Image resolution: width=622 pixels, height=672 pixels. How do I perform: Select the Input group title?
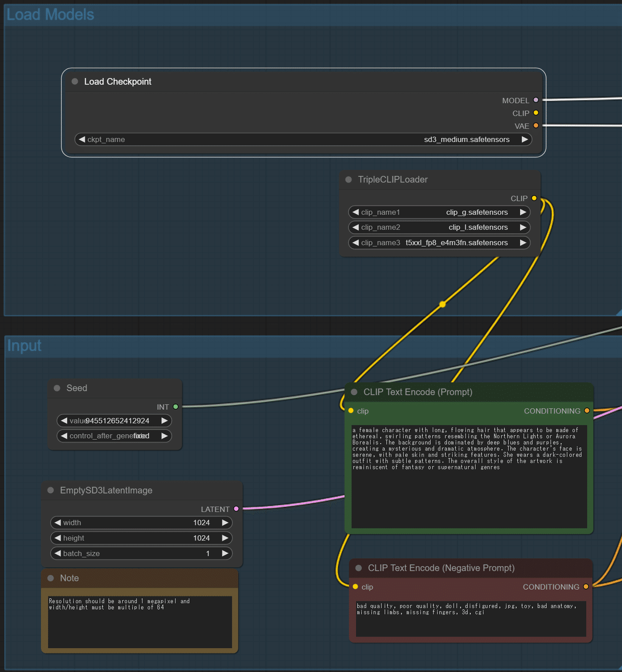pyautogui.click(x=24, y=346)
